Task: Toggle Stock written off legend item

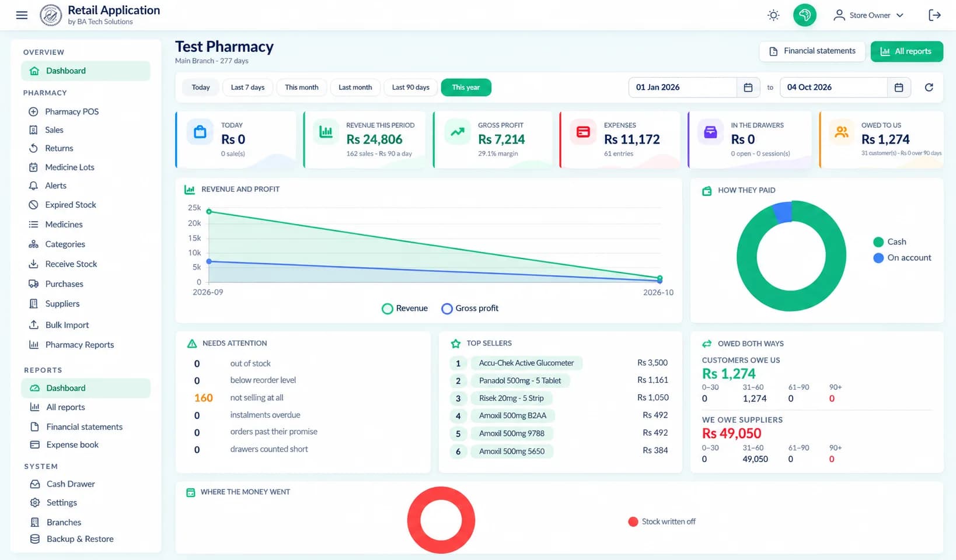Action: pos(662,521)
